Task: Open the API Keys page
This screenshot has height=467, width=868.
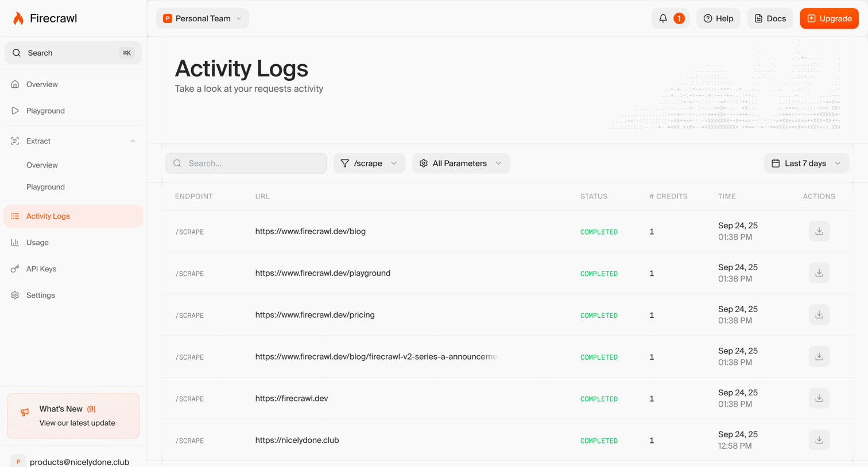Action: tap(73, 269)
